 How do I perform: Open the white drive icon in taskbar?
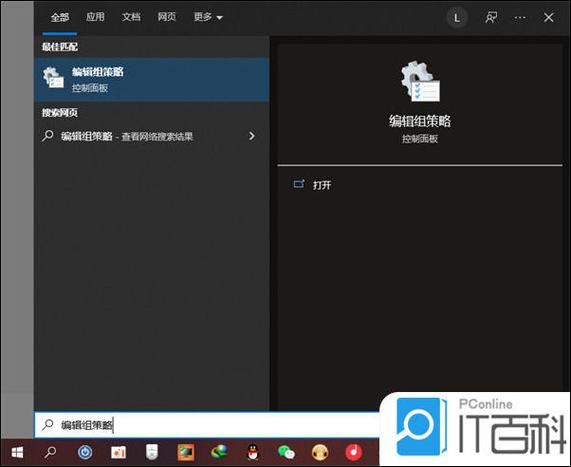coord(152,452)
